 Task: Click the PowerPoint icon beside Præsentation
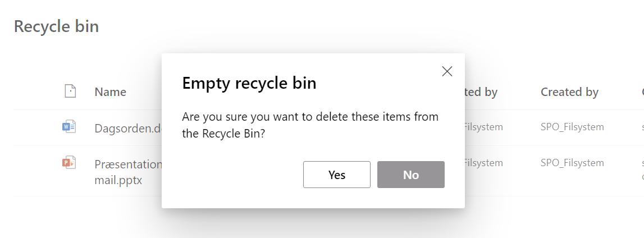point(69,162)
